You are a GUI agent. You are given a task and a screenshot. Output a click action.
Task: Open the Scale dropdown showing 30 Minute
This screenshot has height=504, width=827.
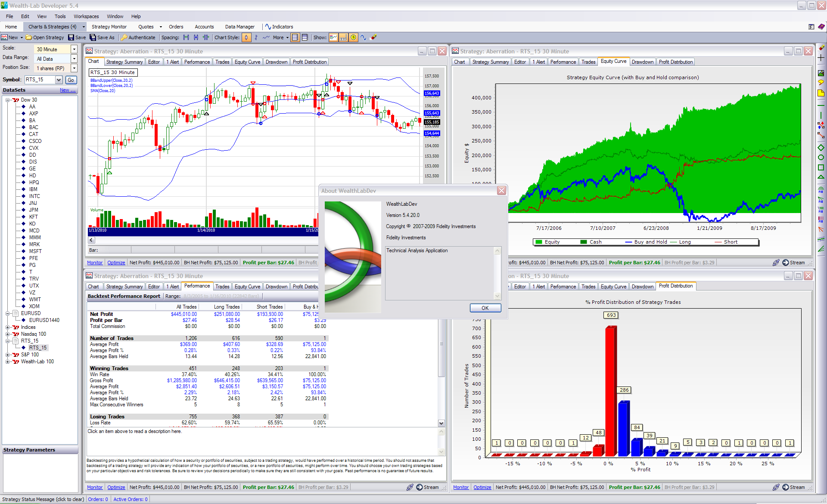pyautogui.click(x=74, y=49)
